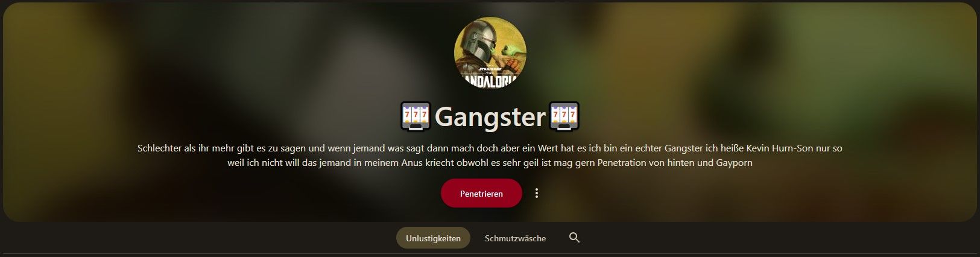This screenshot has height=257, width=980.
Task: Click the word Schlechter starting the description
Action: (159, 148)
